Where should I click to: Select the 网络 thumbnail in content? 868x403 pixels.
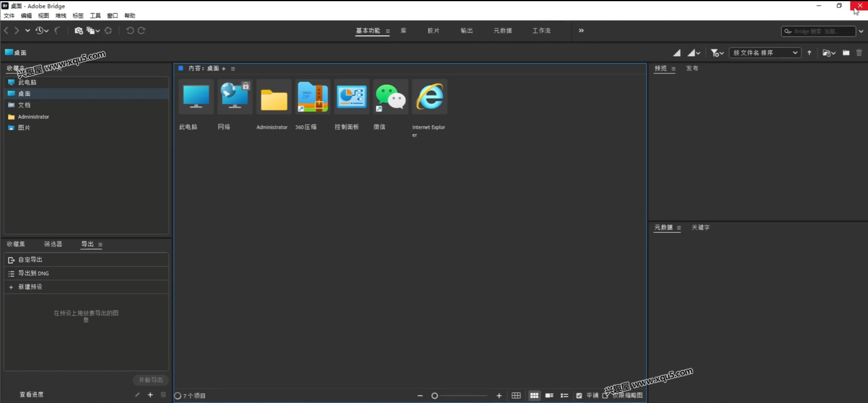pyautogui.click(x=235, y=97)
